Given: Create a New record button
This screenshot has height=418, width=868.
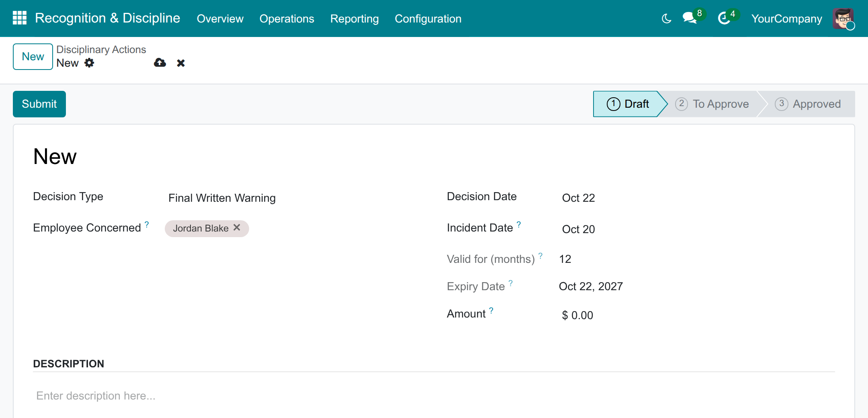Looking at the screenshot, I should click(x=33, y=57).
